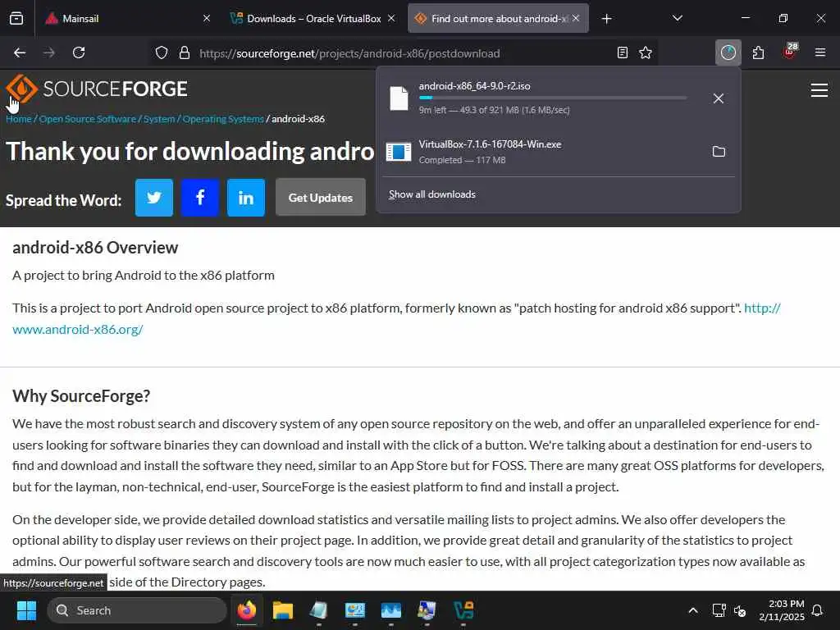This screenshot has height=630, width=840.
Task: Open Open Source Software breadcrumb
Action: [88, 119]
